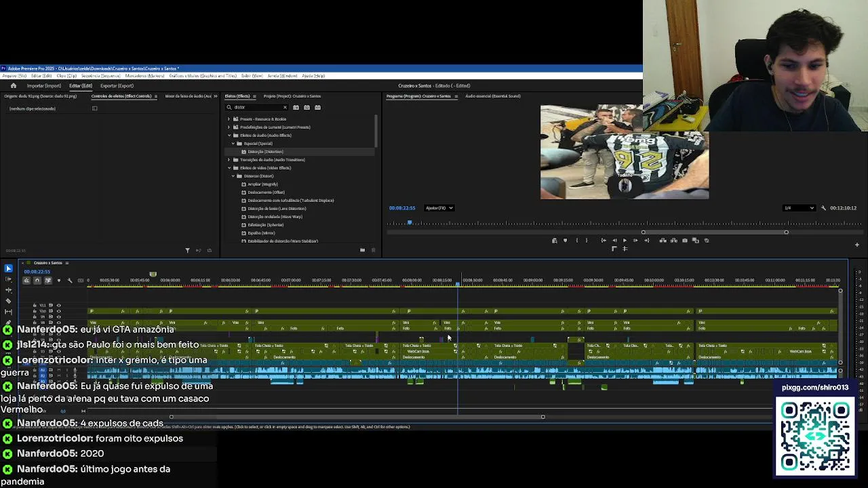Select the Selection tool in timeline toolbar
The height and width of the screenshot is (488, 868).
click(x=8, y=268)
